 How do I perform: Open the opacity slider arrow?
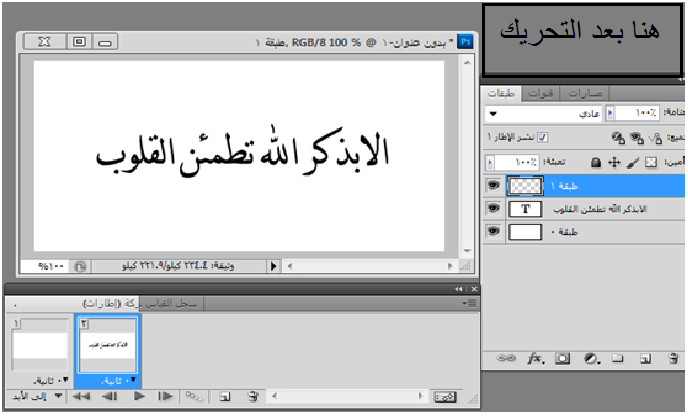click(x=611, y=114)
